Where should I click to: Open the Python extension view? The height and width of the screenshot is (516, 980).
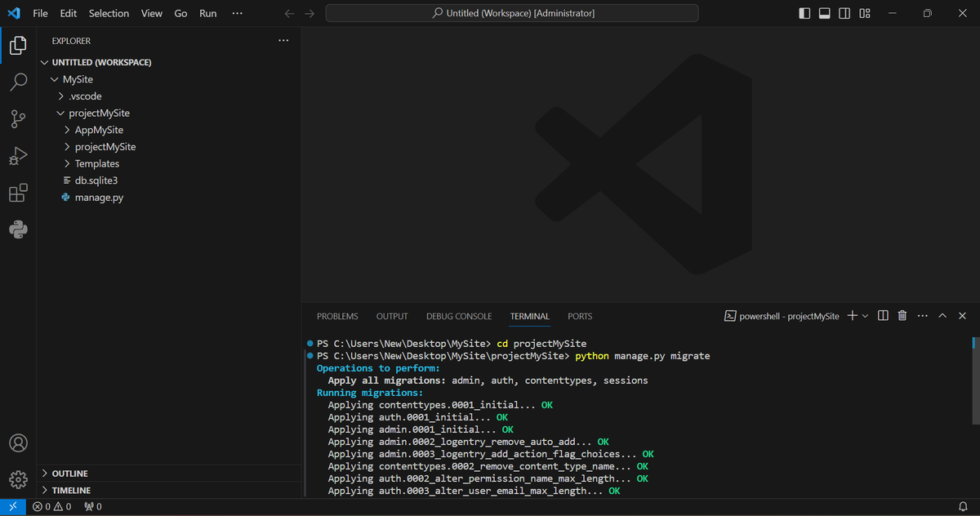(18, 229)
